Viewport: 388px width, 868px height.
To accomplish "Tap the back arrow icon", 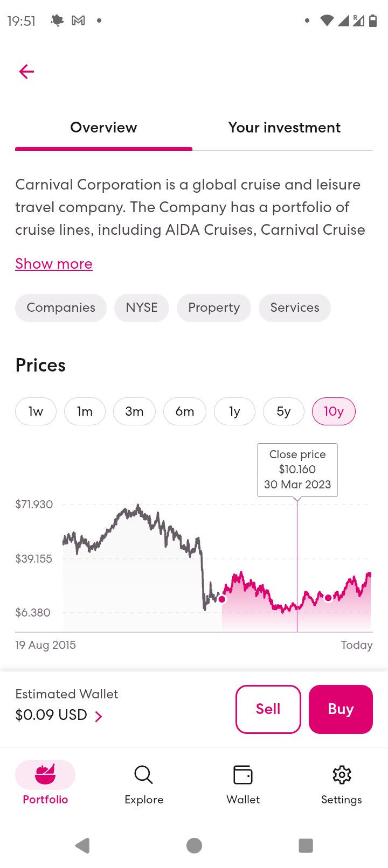I will point(26,72).
